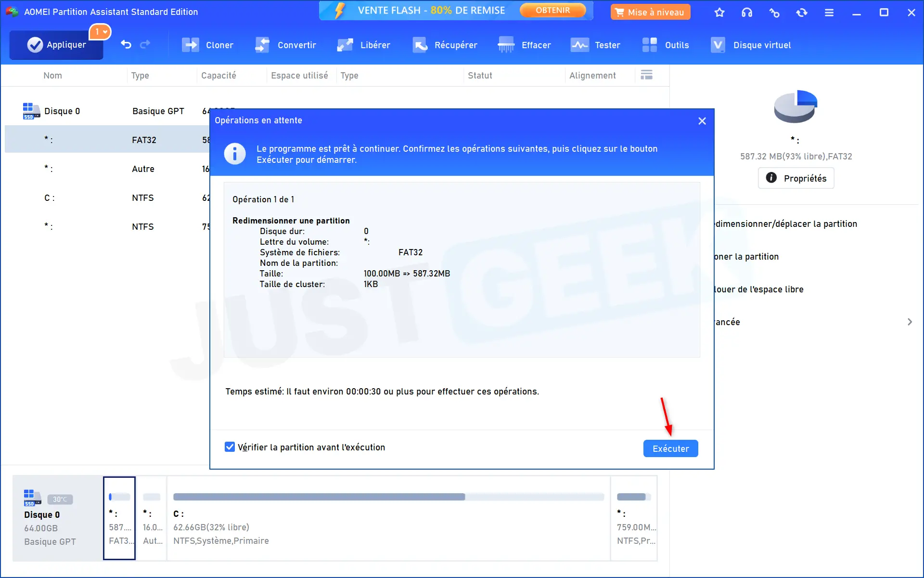Click the star favorites icon in title bar
This screenshot has width=924, height=578.
(x=719, y=13)
